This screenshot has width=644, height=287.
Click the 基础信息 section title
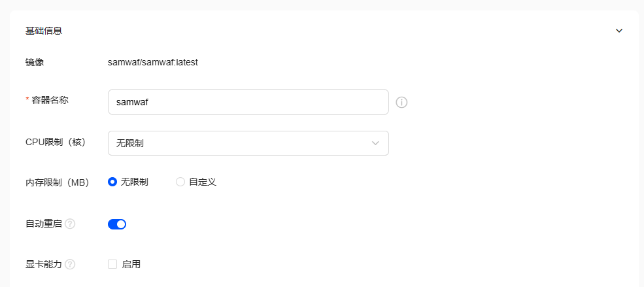[x=44, y=31]
